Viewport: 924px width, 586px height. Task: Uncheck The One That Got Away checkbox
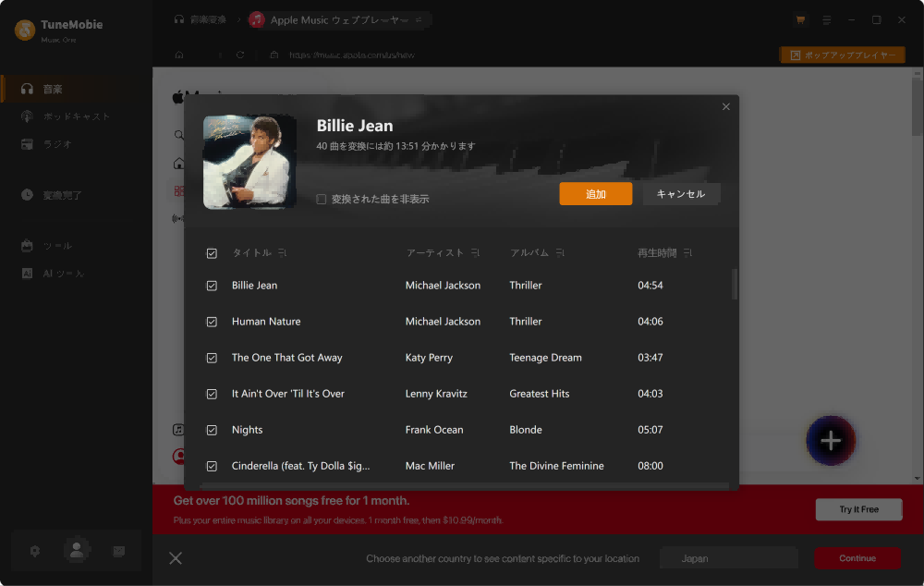coord(212,359)
